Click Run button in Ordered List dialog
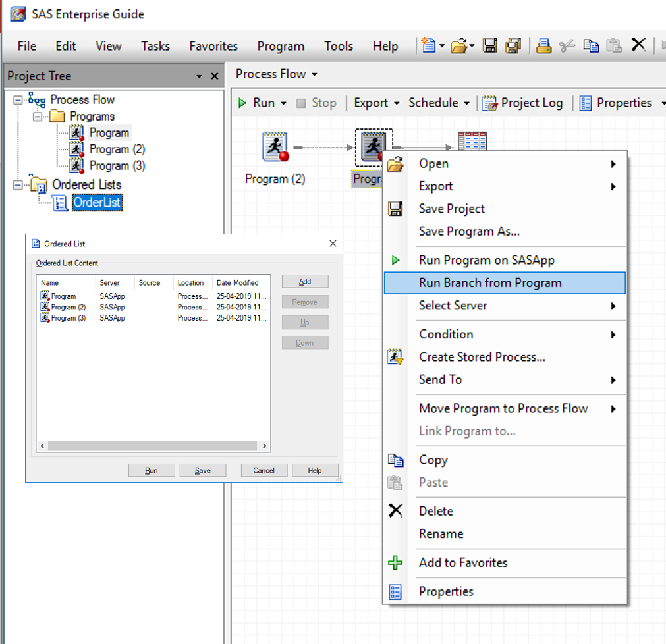666x644 pixels. [x=152, y=470]
